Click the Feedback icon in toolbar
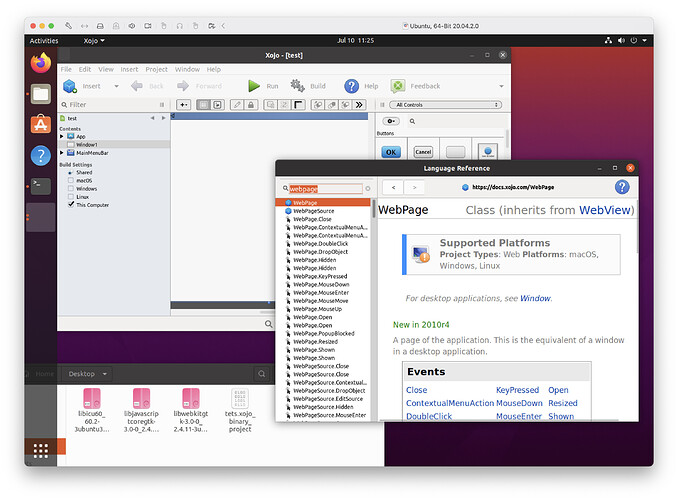 tap(398, 86)
